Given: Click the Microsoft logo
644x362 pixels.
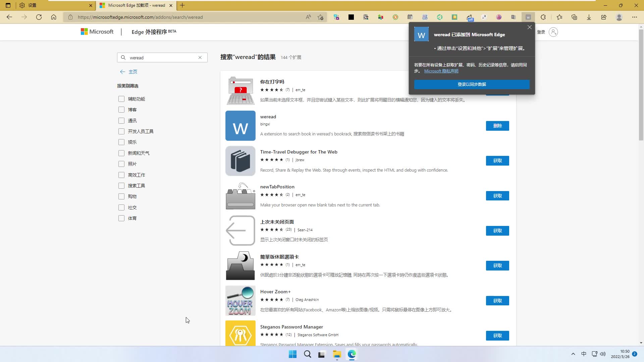Looking at the screenshot, I should click(x=97, y=32).
